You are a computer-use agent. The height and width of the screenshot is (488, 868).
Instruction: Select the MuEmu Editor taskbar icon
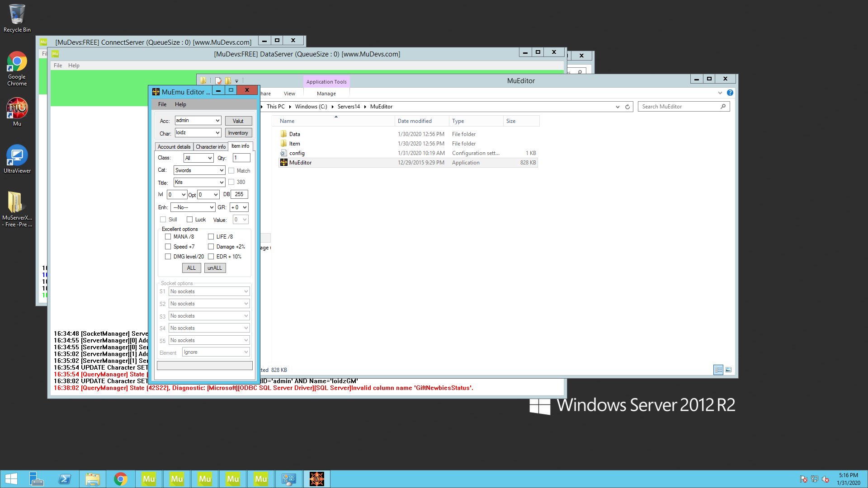pos(317,479)
